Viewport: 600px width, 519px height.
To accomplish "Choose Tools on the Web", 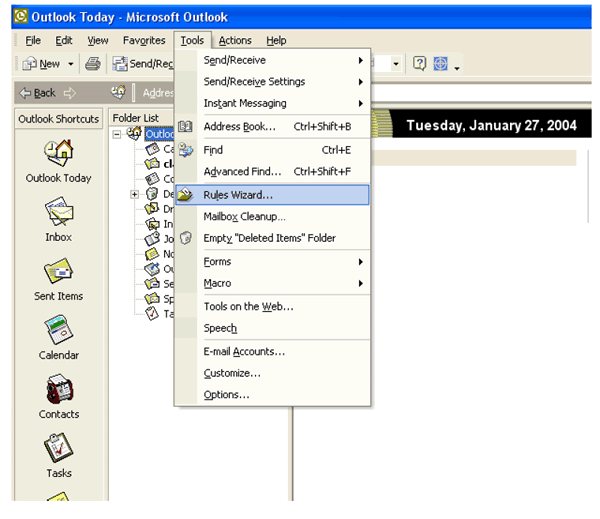I will tap(272, 307).
